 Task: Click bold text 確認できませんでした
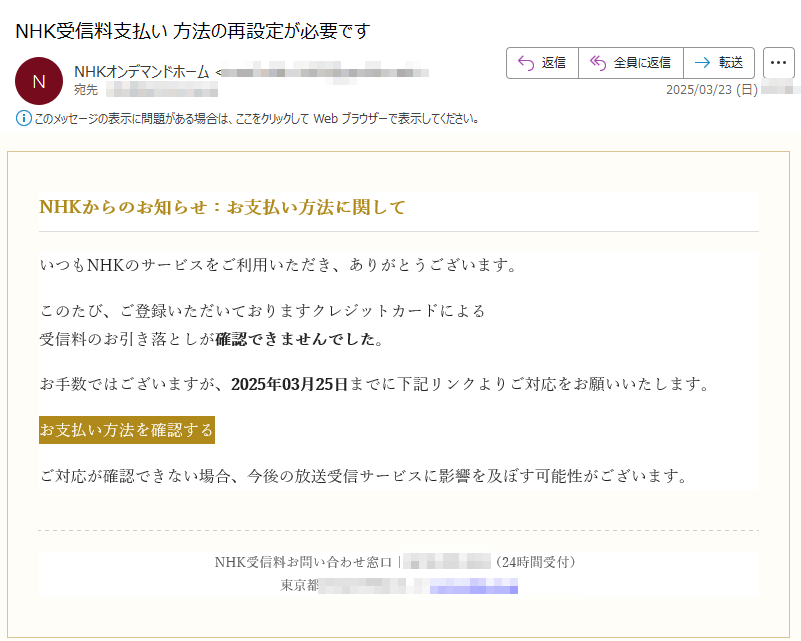click(296, 339)
